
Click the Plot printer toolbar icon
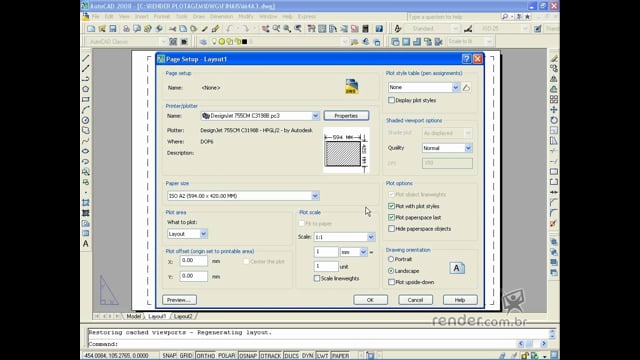pos(127,29)
